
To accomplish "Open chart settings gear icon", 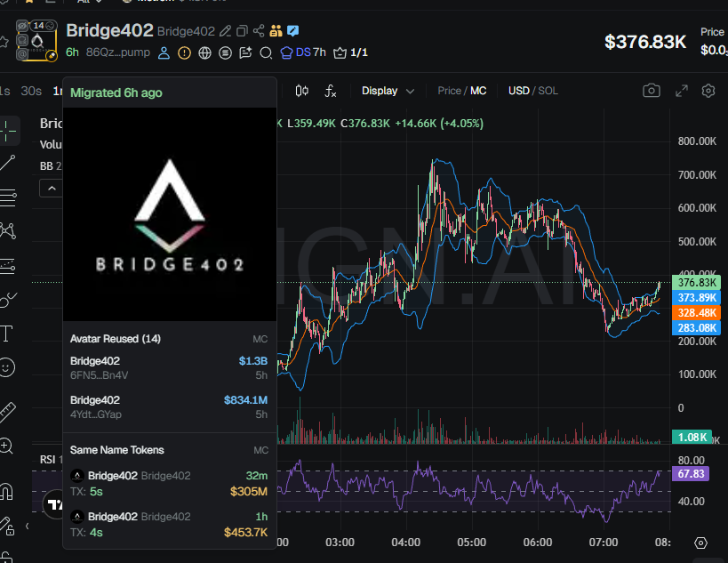I will 708,91.
